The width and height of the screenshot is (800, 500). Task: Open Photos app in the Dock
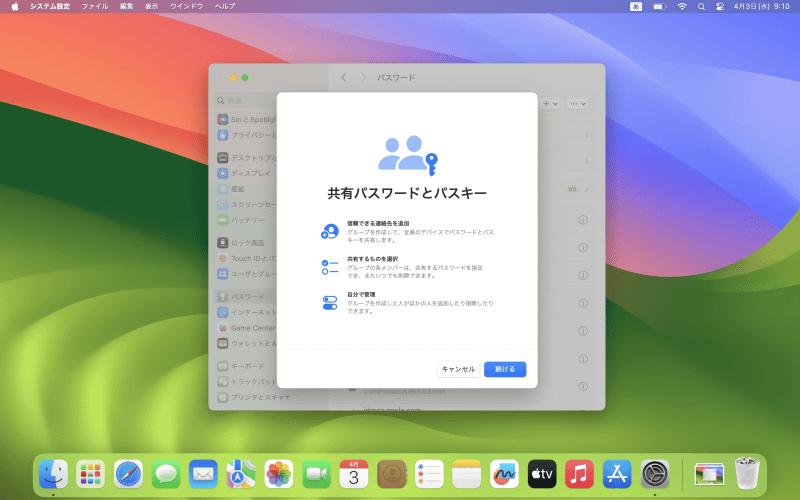click(x=279, y=474)
